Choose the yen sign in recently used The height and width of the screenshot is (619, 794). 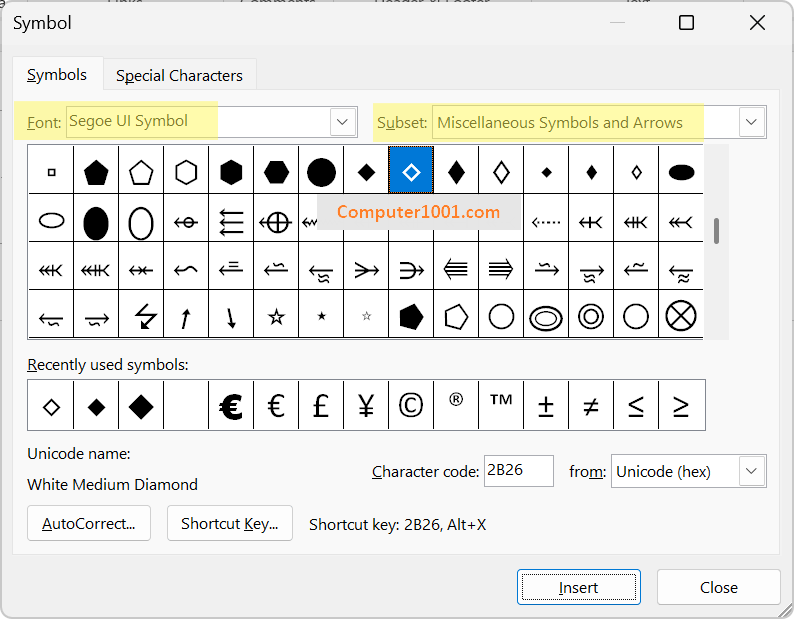coord(366,406)
